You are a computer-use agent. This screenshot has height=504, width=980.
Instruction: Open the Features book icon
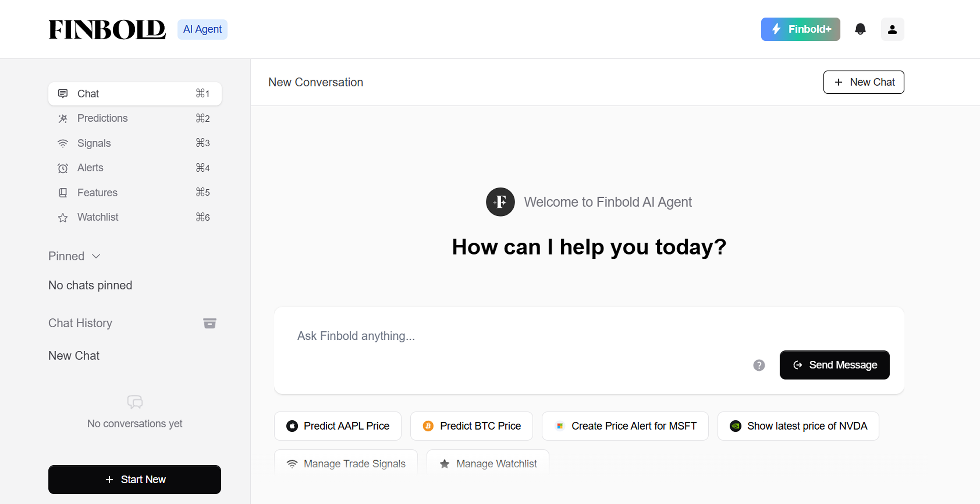coord(63,192)
